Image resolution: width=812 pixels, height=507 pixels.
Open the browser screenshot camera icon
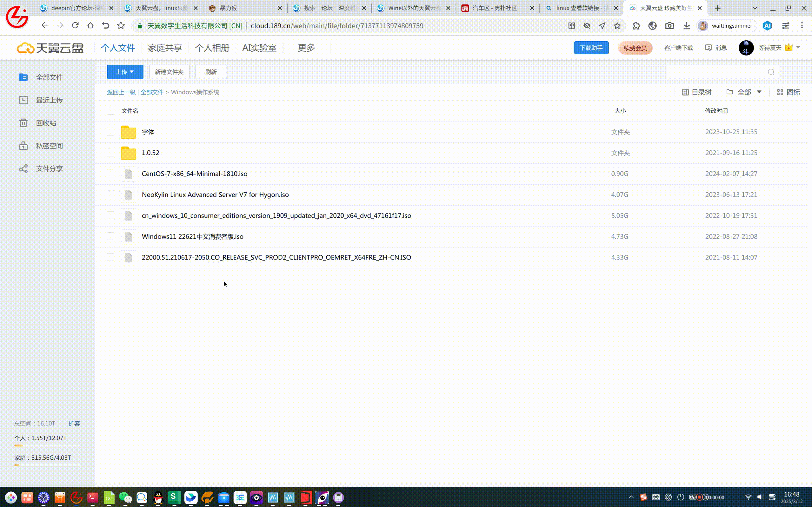pos(669,25)
